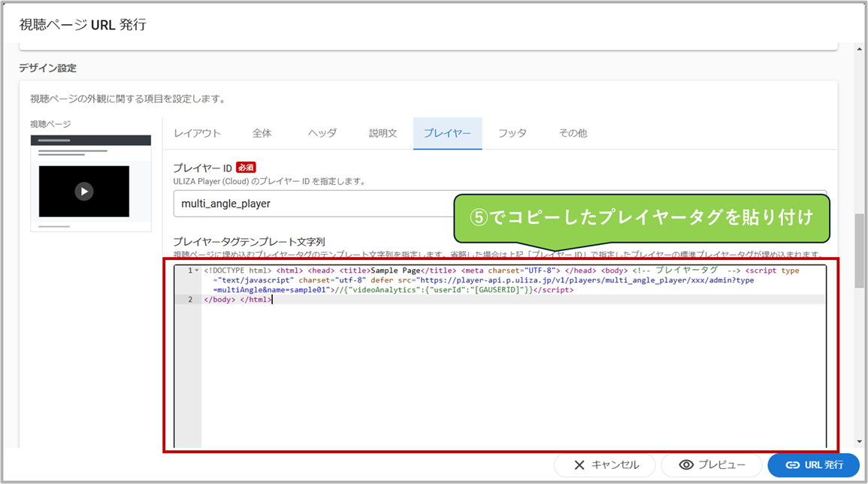
Task: Click the scroll-down arrow of the dialog scrollbar
Action: pos(859,441)
